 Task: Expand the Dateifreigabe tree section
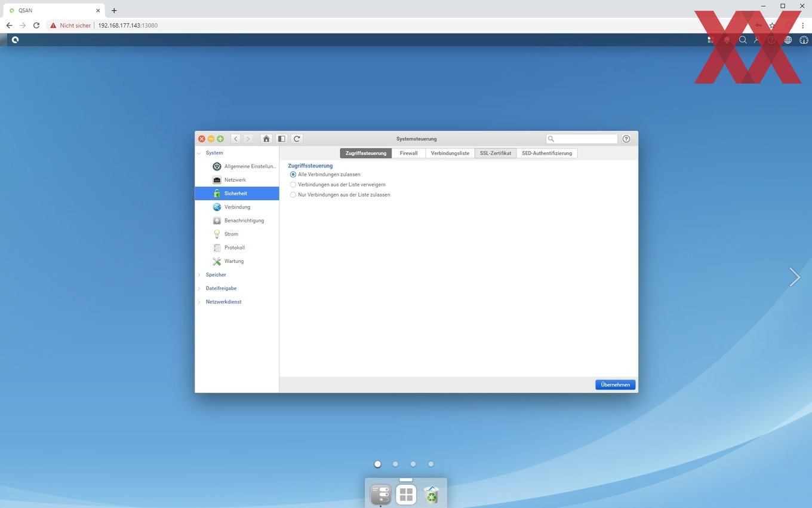pos(199,288)
